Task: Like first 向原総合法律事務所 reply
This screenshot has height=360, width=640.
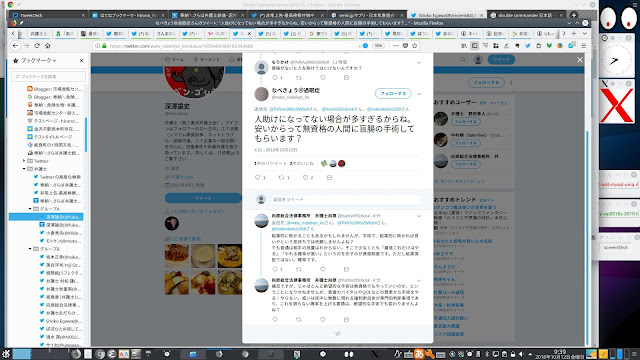Action: coord(322,269)
